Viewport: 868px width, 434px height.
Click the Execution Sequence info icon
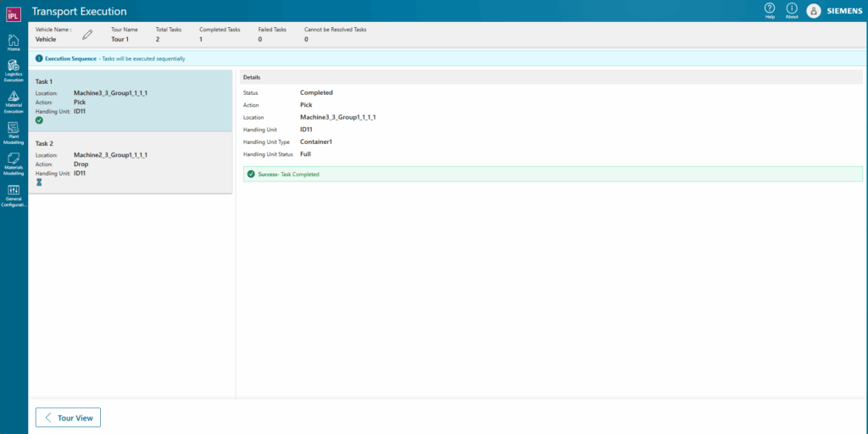pos(39,58)
